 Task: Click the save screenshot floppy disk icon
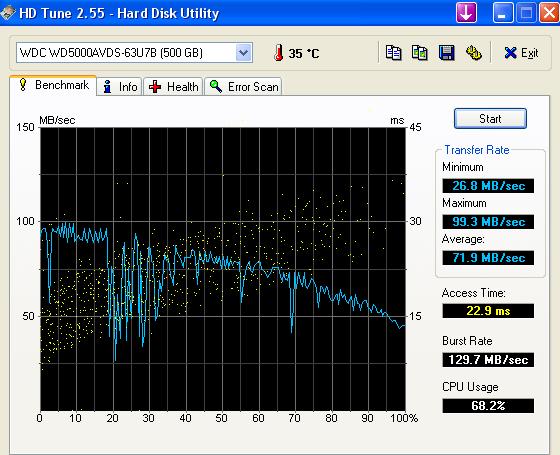click(446, 53)
